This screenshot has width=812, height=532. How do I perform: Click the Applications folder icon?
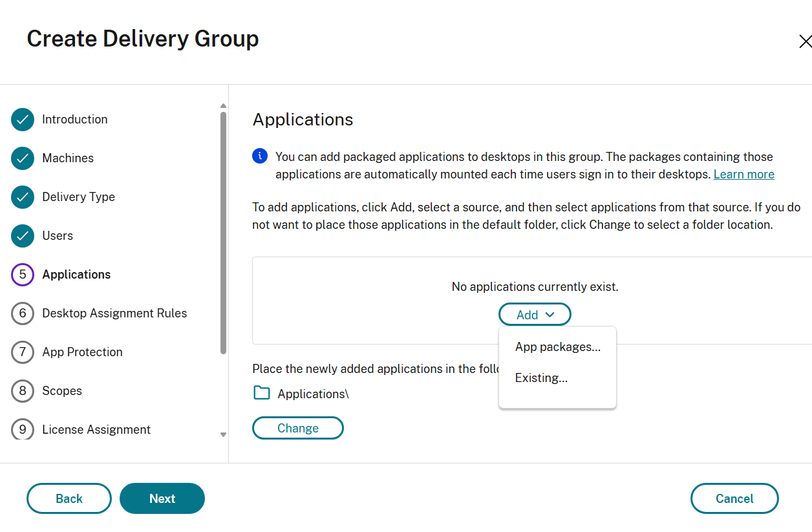(262, 393)
